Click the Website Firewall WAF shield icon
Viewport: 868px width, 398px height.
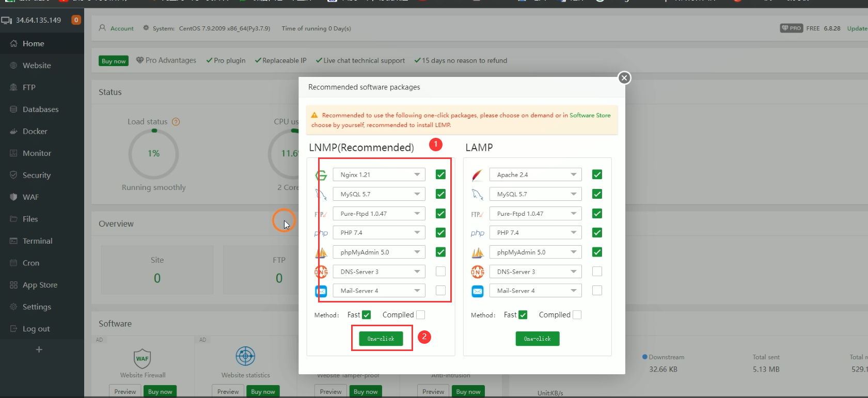142,358
